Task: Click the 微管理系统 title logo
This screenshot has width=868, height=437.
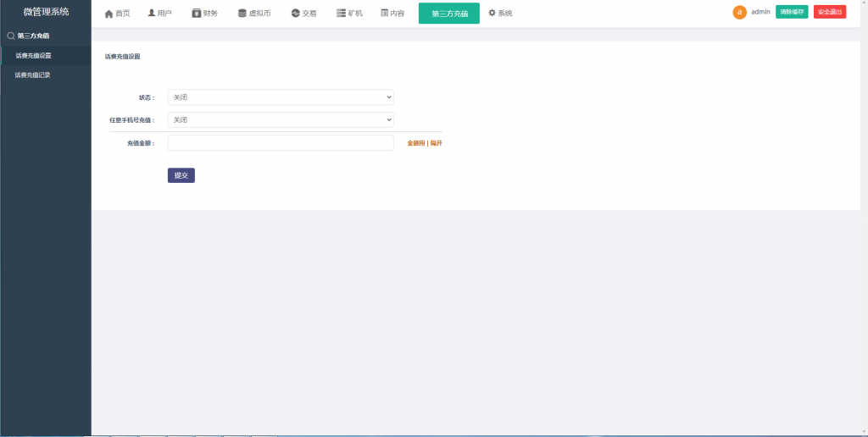Action: [x=46, y=12]
